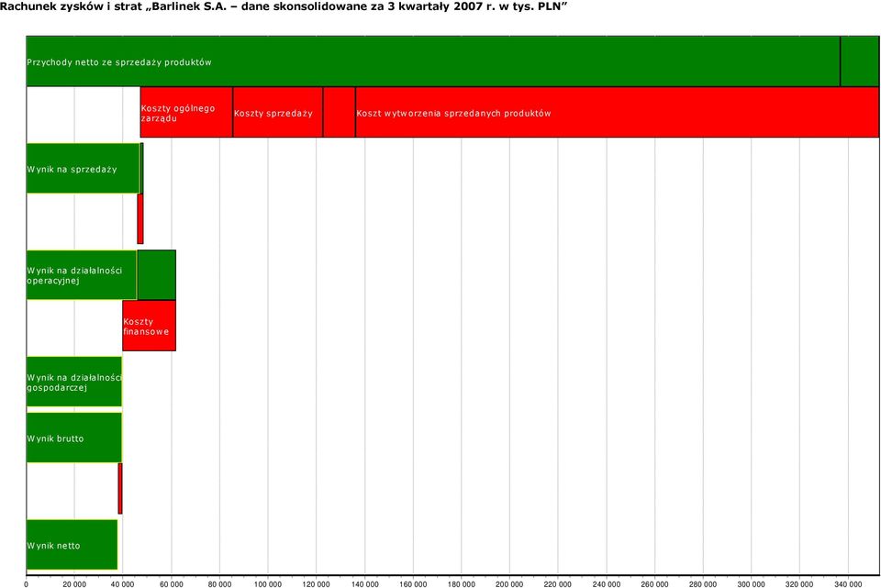881x588 pixels.
Task: Click the thin red bar below Wynik brutto
Action: click(x=120, y=488)
